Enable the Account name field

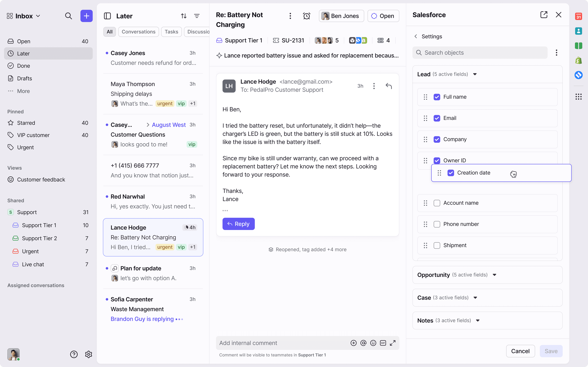click(437, 203)
